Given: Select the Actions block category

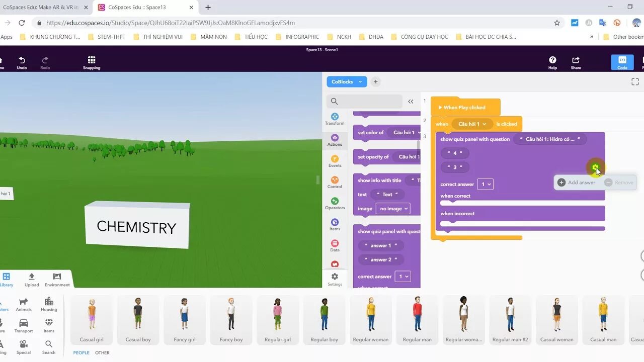Looking at the screenshot, I should [x=335, y=140].
